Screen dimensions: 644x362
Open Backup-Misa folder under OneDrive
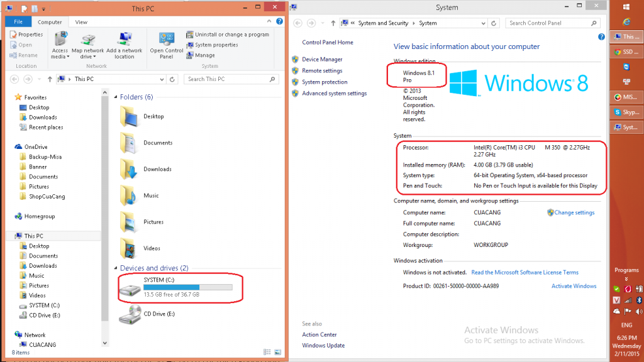pos(40,156)
